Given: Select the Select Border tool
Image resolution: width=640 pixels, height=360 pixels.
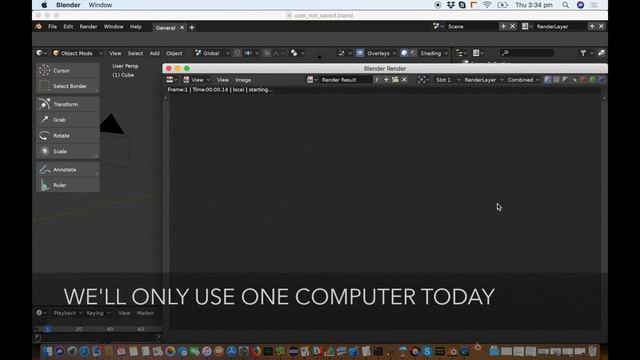Looking at the screenshot, I should coord(68,86).
